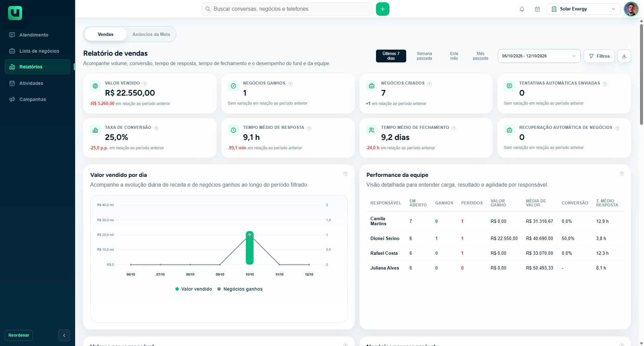Download the sales report
Screen dimensions: 644x346
click(624, 56)
